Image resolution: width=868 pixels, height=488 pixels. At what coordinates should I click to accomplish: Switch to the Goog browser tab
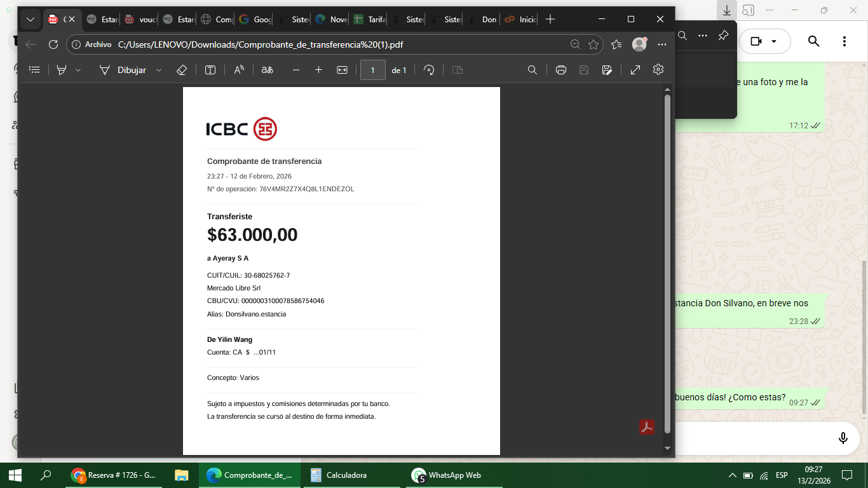pyautogui.click(x=255, y=20)
